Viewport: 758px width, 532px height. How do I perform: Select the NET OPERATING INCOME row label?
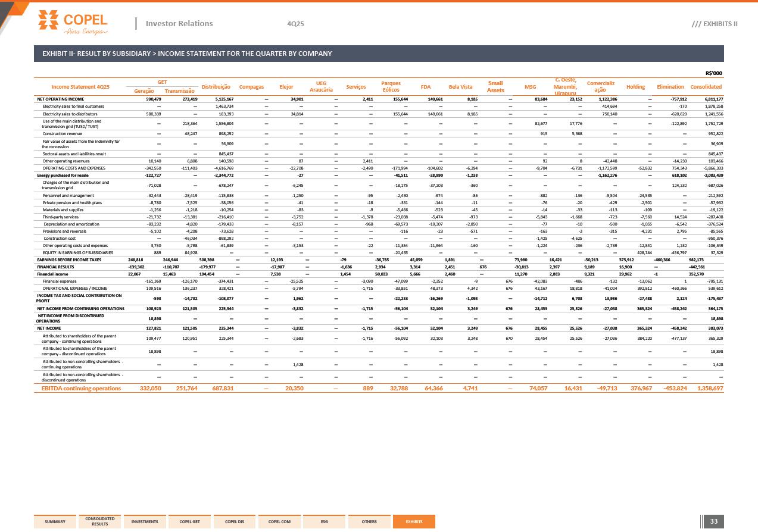(61, 99)
